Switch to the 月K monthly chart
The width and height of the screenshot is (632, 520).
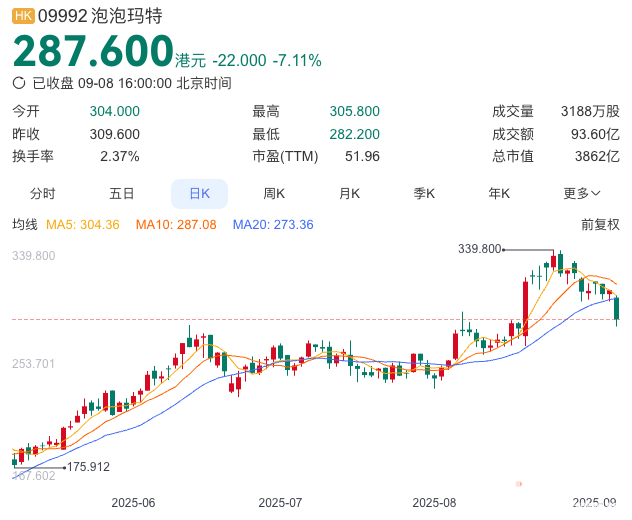(x=349, y=193)
